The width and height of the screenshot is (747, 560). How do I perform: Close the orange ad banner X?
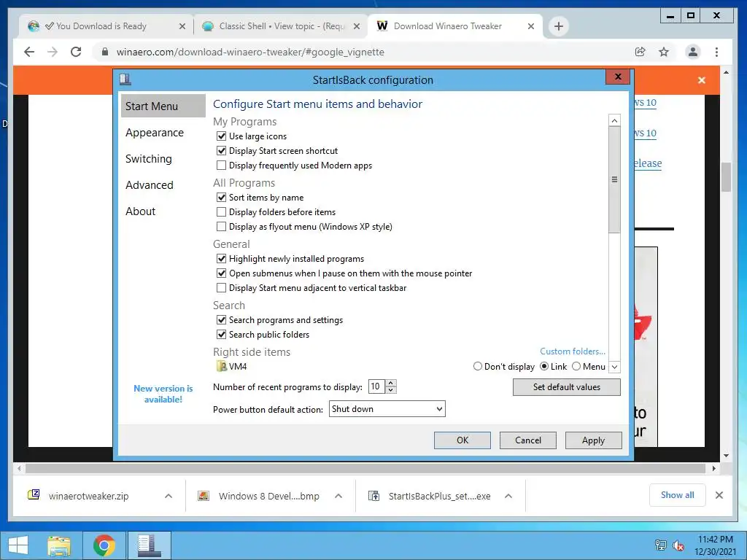[x=701, y=80]
